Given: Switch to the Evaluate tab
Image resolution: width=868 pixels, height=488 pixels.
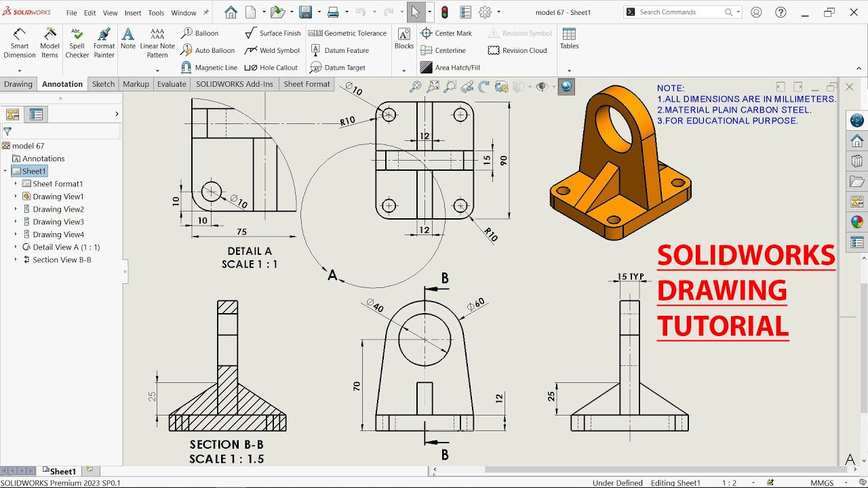Looking at the screenshot, I should coord(172,84).
